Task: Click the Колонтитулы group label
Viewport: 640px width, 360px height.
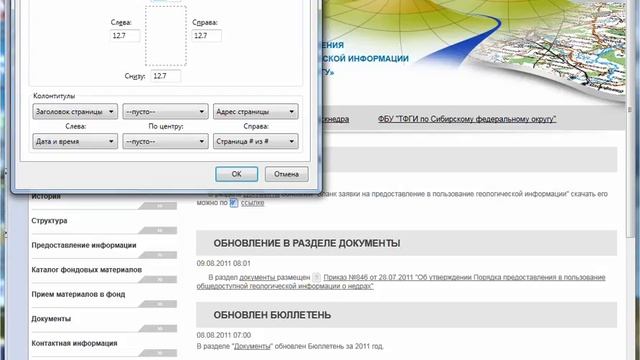Action: 54,96
